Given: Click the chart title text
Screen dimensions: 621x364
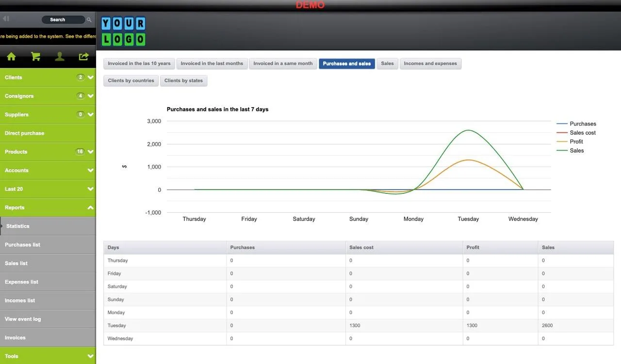Looking at the screenshot, I should click(217, 110).
